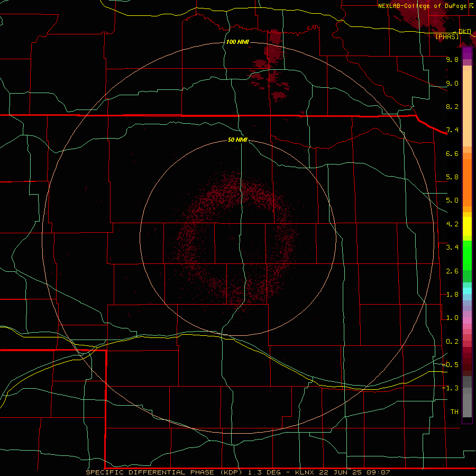The image size is (476, 476).
Task: Click the KLNX radar site identifier
Action: point(305,472)
